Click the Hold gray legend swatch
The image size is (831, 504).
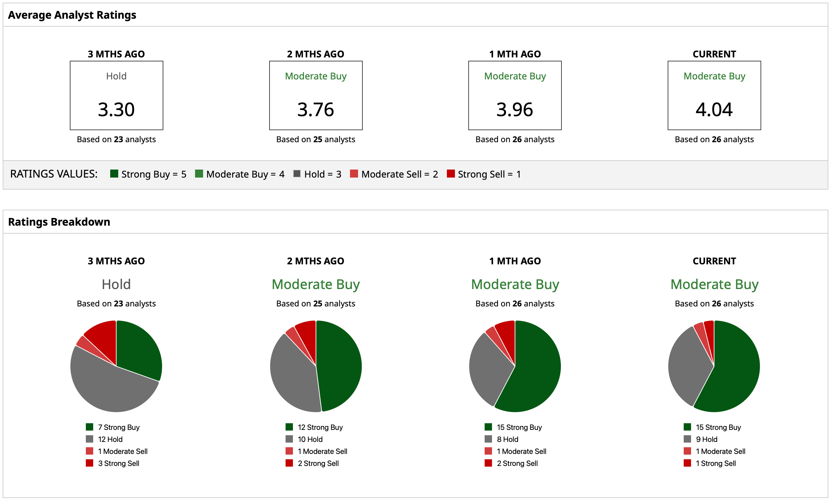point(297,174)
